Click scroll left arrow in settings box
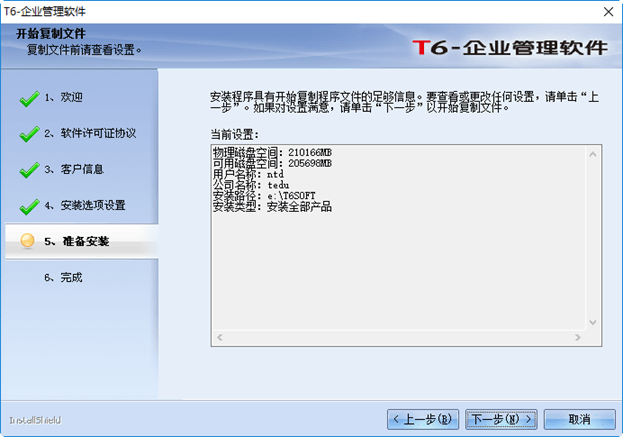The height and width of the screenshot is (437, 623). tap(220, 337)
